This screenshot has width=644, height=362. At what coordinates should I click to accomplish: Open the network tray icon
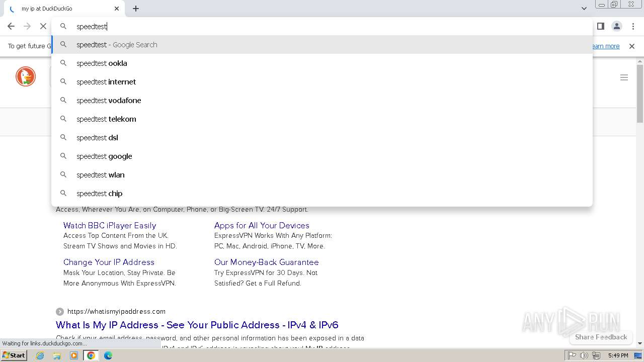[x=596, y=355]
